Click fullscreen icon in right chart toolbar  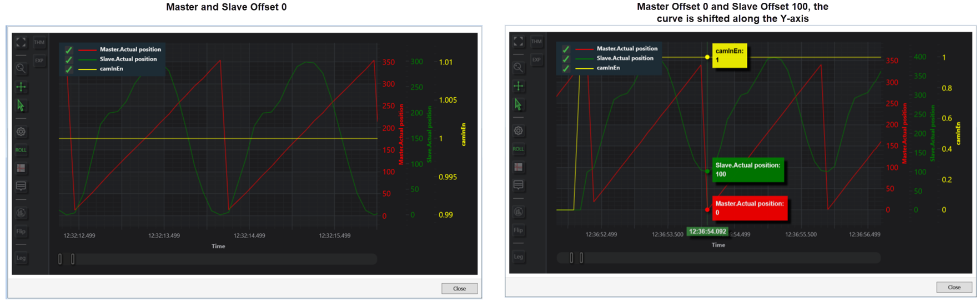[x=518, y=42]
